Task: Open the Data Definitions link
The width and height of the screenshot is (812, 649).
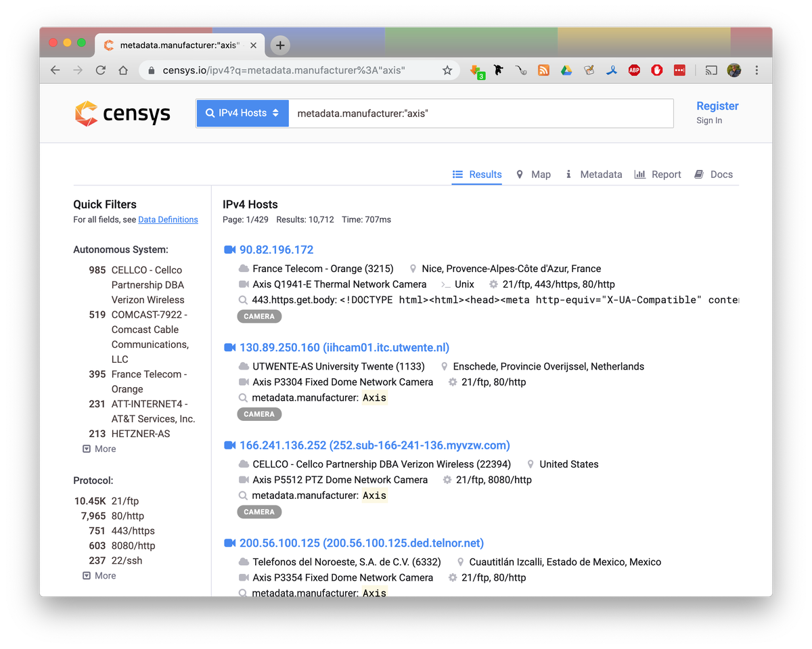Action: [168, 219]
